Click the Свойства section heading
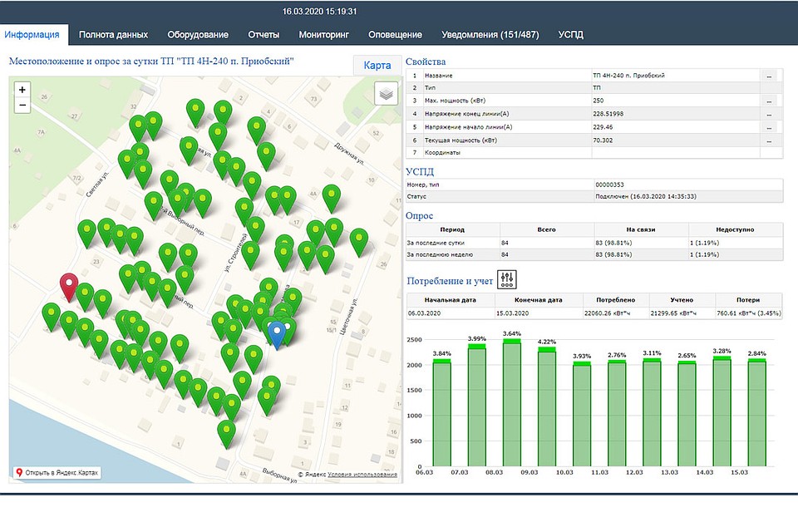798x532 pixels. click(x=426, y=62)
